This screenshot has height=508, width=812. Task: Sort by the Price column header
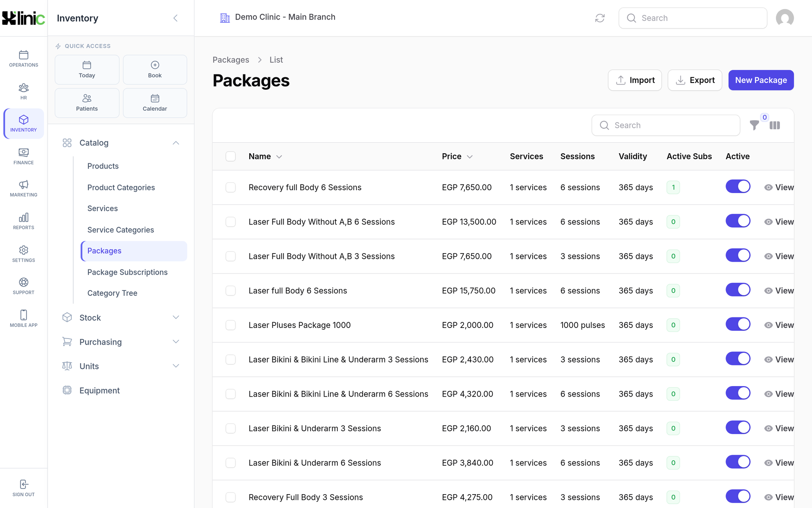coord(457,156)
